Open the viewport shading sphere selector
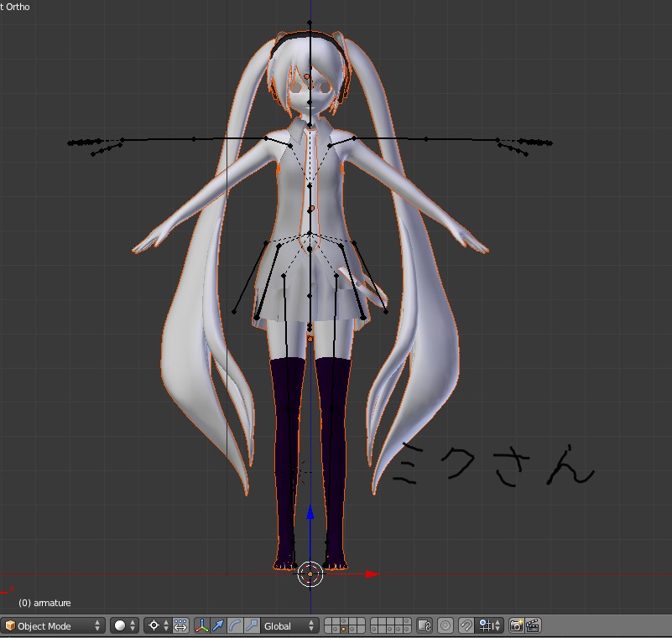Image resolution: width=672 pixels, height=638 pixels. coord(124,625)
